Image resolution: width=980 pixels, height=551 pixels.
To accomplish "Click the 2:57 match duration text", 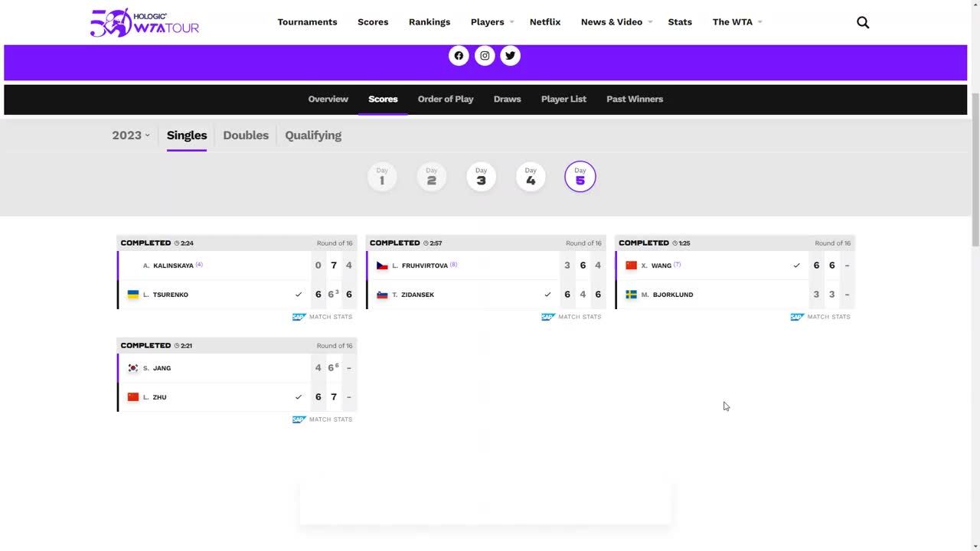I will point(436,243).
